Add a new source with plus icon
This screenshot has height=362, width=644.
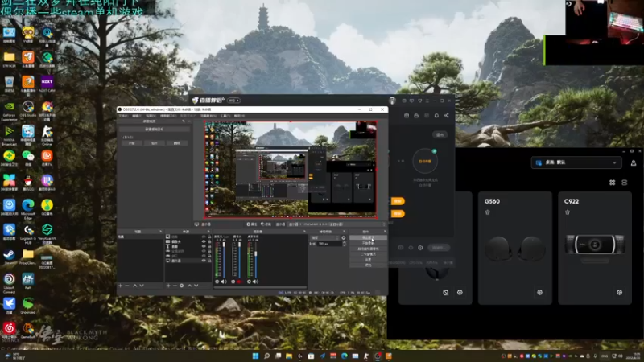pyautogui.click(x=168, y=286)
